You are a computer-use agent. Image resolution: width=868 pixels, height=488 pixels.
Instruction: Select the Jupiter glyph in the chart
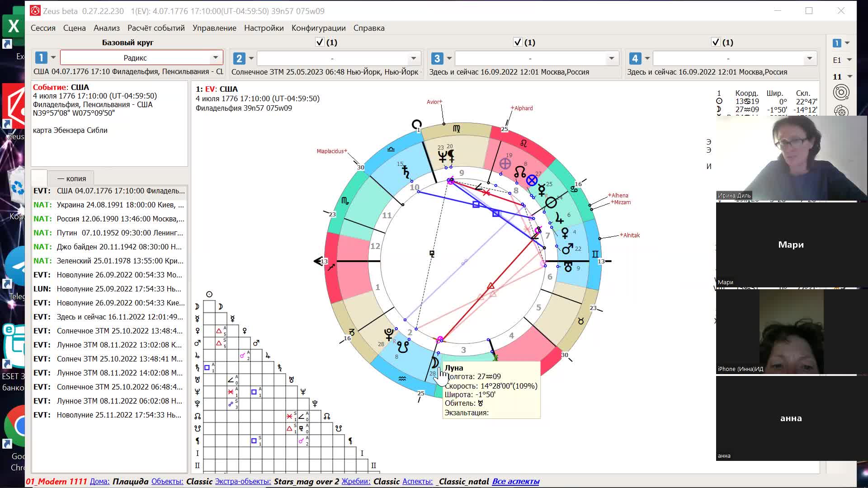pyautogui.click(x=559, y=218)
